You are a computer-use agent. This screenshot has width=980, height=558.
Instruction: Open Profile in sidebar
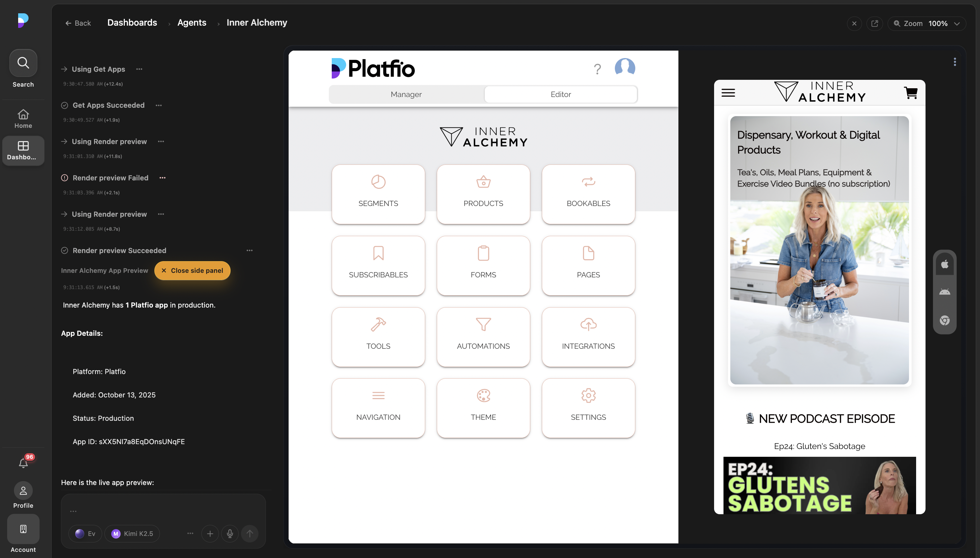click(23, 495)
